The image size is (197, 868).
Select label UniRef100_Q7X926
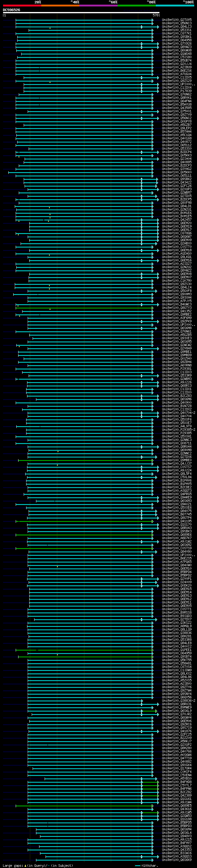[x=177, y=43]
